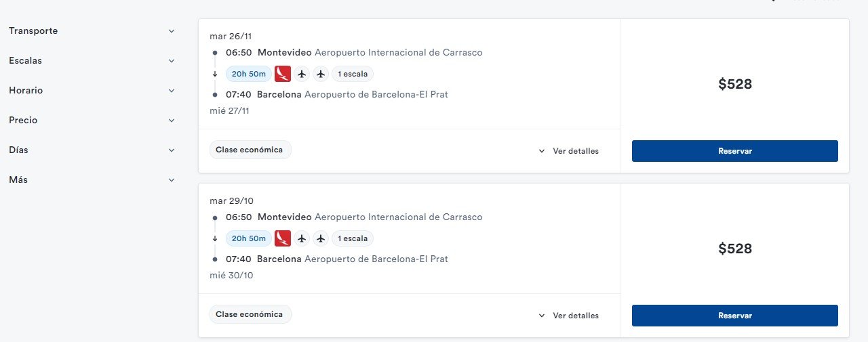868x342 pixels.
Task: Expand the Precio filter
Action: (172, 121)
